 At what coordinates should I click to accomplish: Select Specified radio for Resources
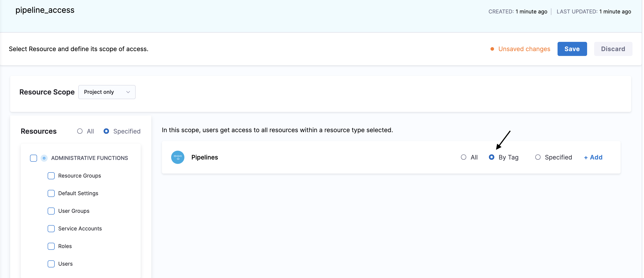pos(106,131)
